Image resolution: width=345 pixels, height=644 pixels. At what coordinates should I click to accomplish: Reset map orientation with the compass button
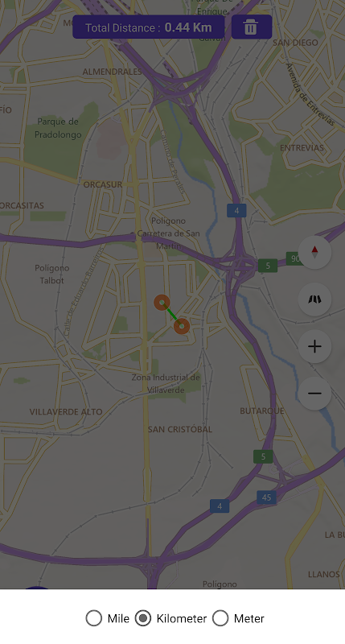(x=314, y=252)
